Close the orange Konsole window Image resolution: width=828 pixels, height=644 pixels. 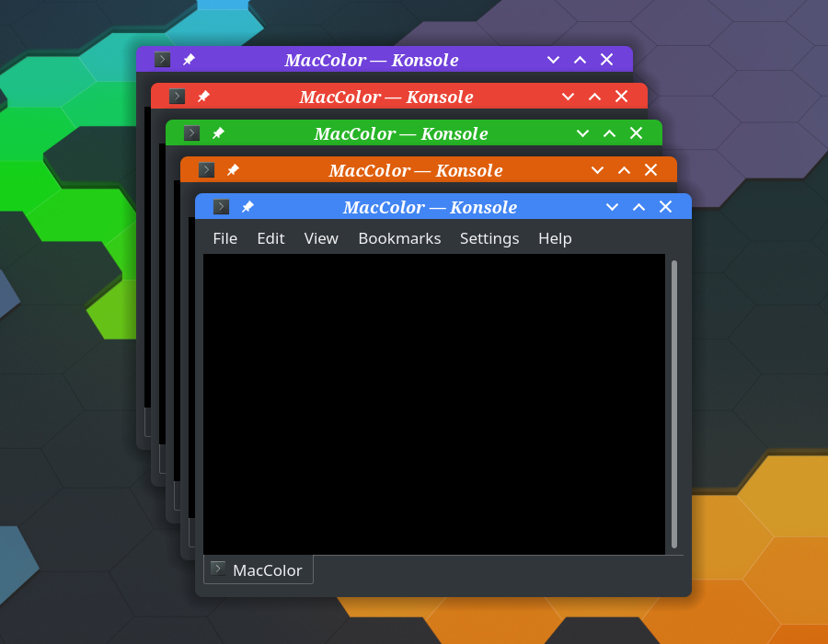(650, 170)
